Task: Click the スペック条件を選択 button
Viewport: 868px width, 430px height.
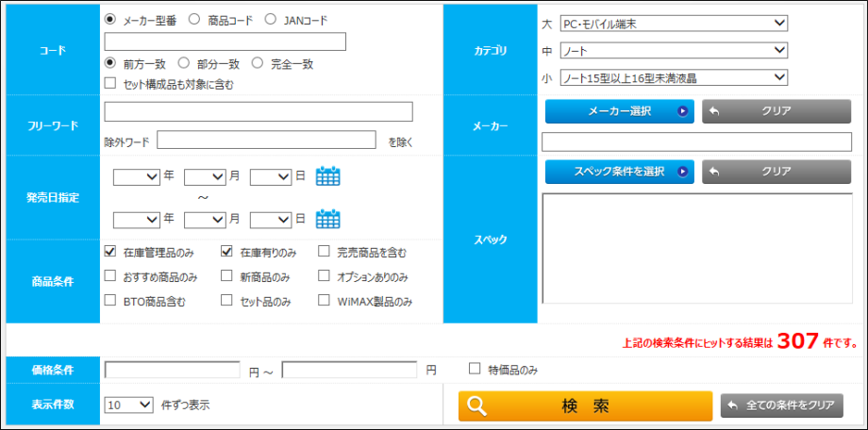Action: tap(619, 172)
